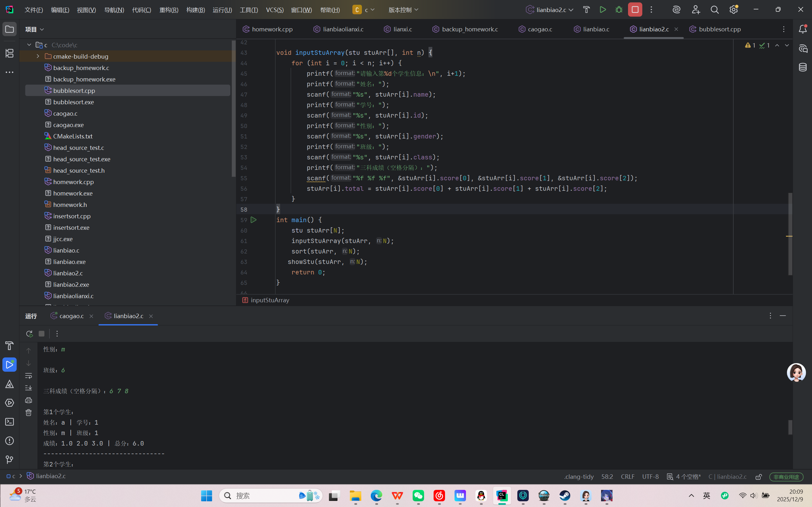The height and width of the screenshot is (507, 812).
Task: Open the Database tool window
Action: 802,67
